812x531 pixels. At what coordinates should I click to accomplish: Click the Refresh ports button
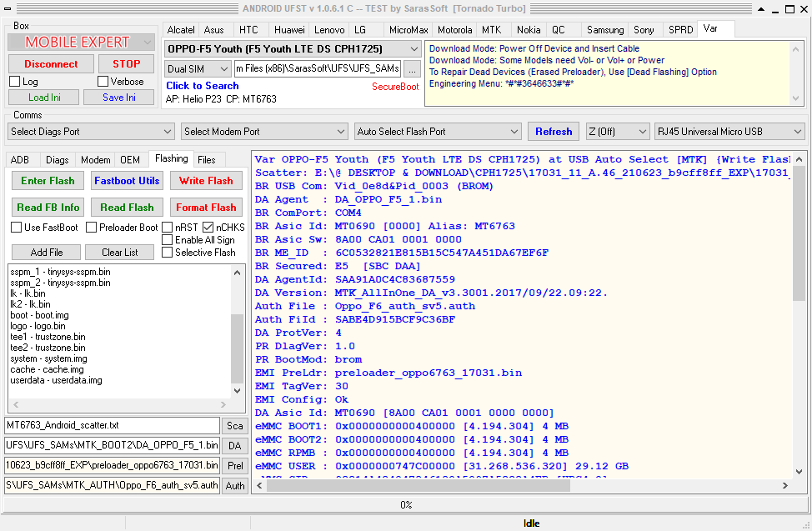[554, 132]
